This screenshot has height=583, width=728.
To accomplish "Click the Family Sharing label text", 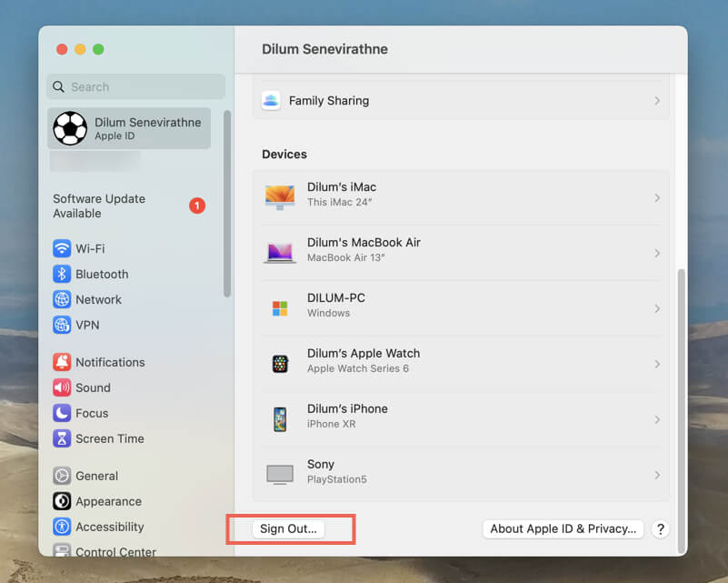I will click(329, 101).
